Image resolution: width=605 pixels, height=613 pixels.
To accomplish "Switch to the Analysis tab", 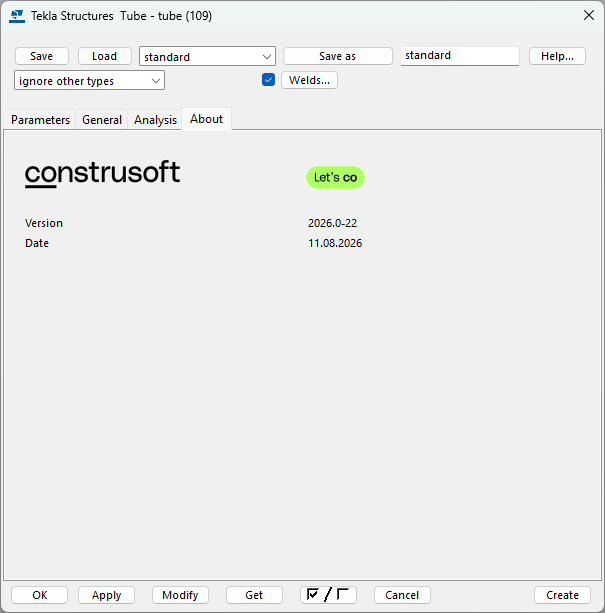I will point(156,120).
